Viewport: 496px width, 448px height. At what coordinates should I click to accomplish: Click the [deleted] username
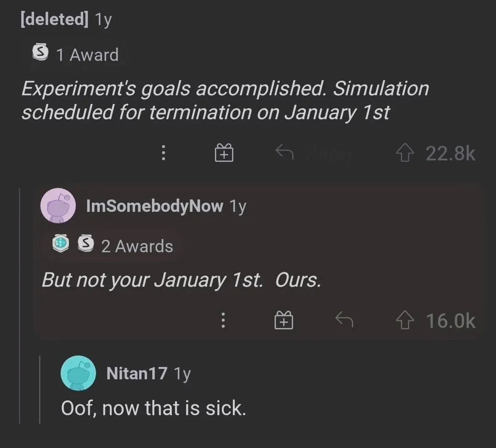[x=54, y=20]
